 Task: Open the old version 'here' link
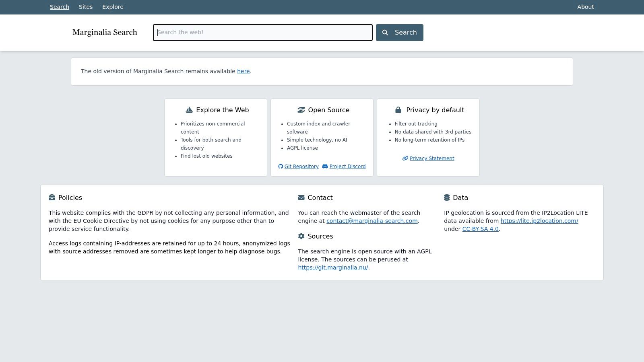coord(244,71)
